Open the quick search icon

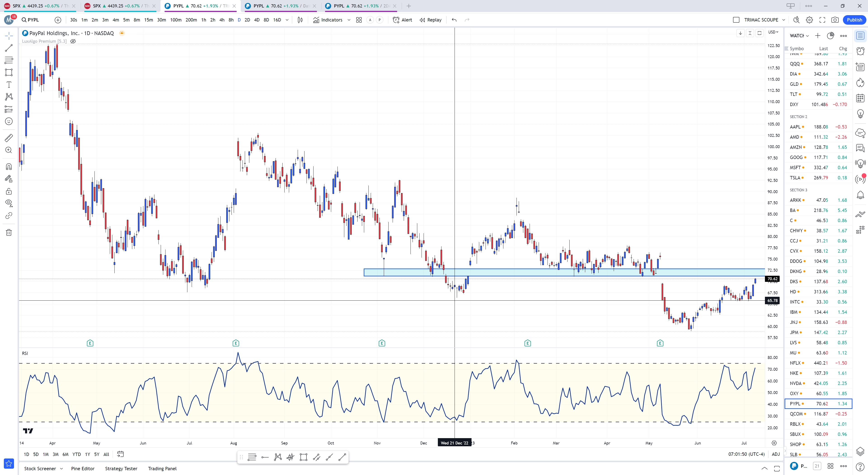pyautogui.click(x=796, y=20)
